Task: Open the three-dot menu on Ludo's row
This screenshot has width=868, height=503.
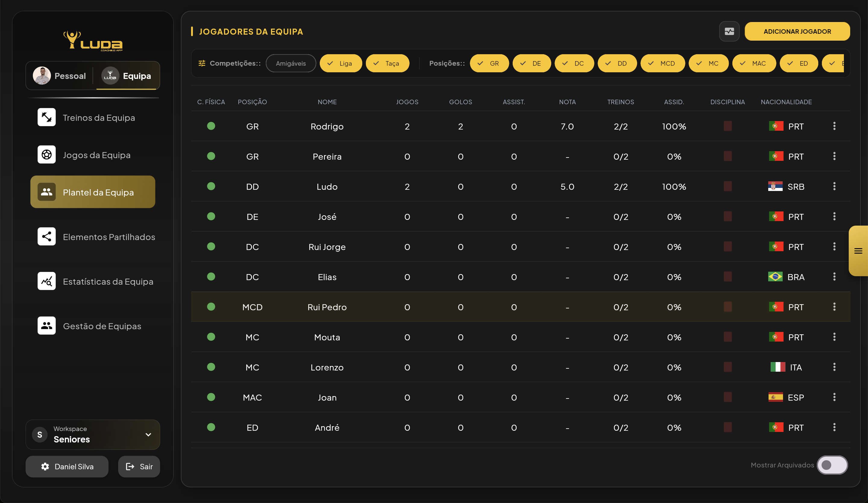Action: coord(834,186)
